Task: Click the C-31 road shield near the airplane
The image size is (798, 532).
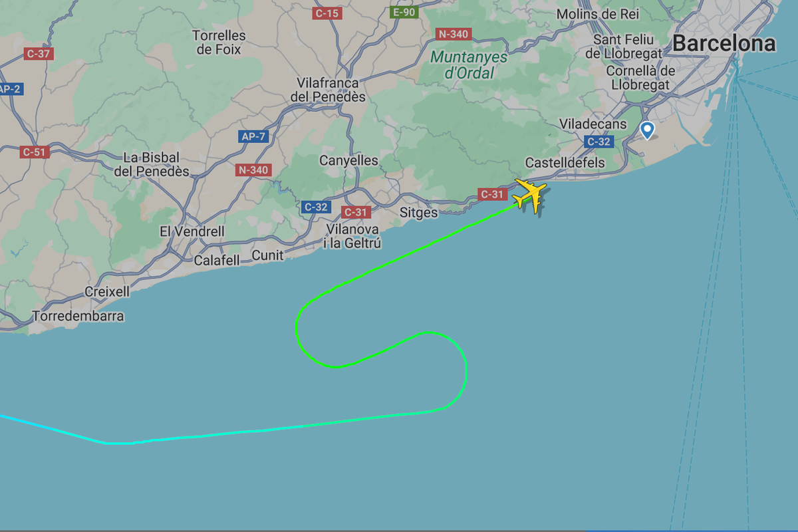Action: (492, 194)
